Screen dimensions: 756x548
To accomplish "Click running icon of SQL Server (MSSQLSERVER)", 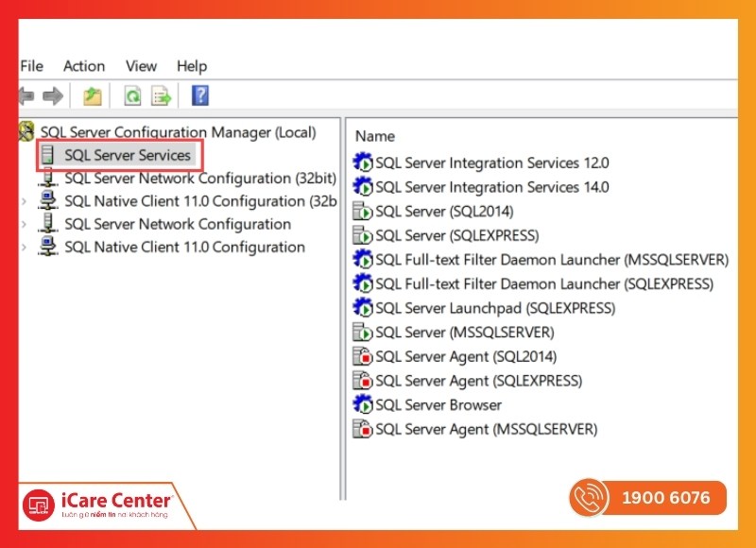I will pos(363,332).
